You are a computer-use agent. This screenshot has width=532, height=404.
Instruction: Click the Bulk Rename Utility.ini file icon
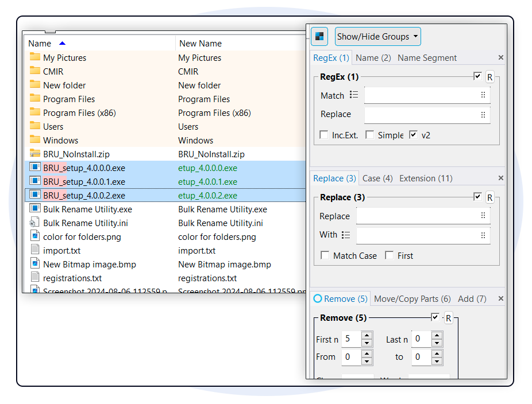point(34,223)
